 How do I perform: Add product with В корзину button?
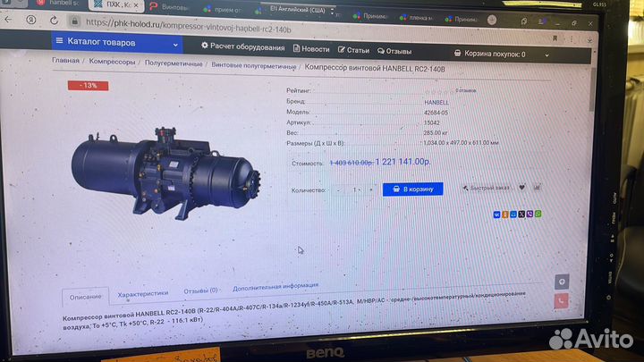click(412, 189)
